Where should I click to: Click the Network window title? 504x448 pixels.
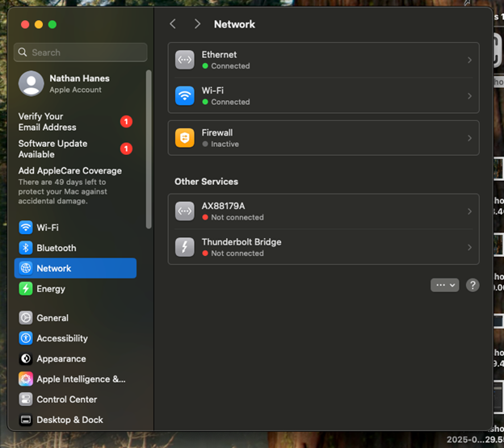234,24
